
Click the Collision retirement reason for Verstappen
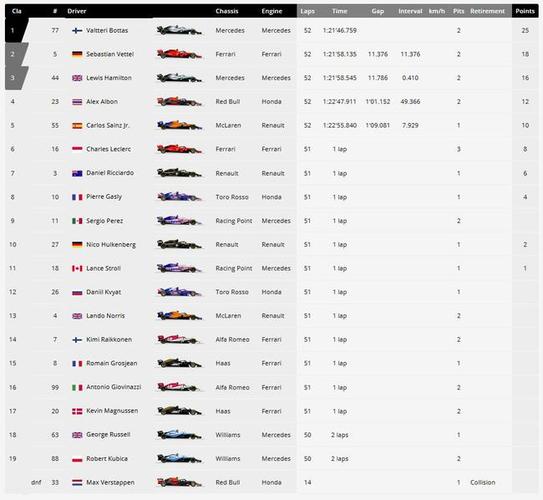click(483, 482)
